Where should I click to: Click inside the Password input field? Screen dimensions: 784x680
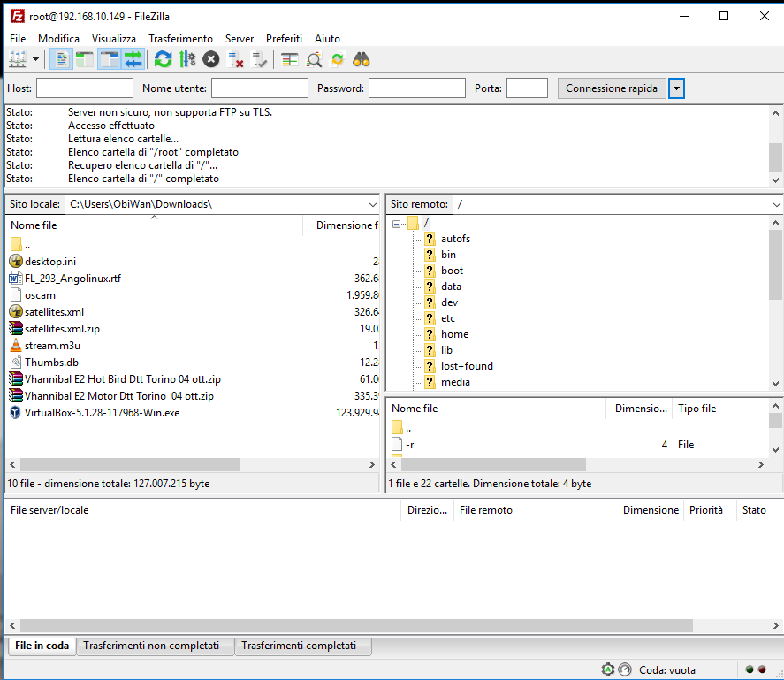tap(415, 88)
